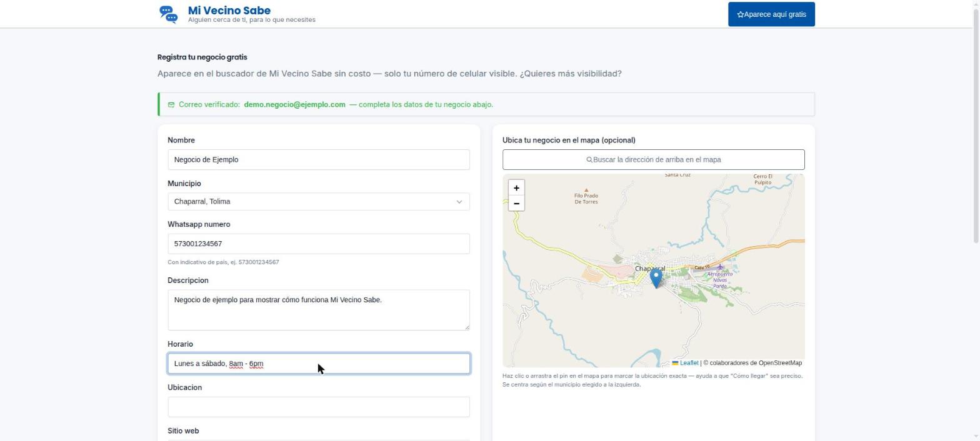This screenshot has height=441, width=980.
Task: Click the Descripcion textarea resize handle
Action: point(466,327)
